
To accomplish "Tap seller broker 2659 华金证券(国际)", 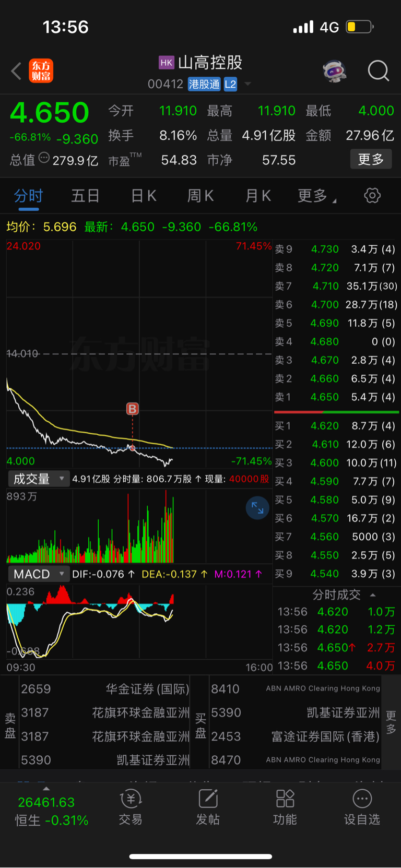I will pyautogui.click(x=105, y=689).
